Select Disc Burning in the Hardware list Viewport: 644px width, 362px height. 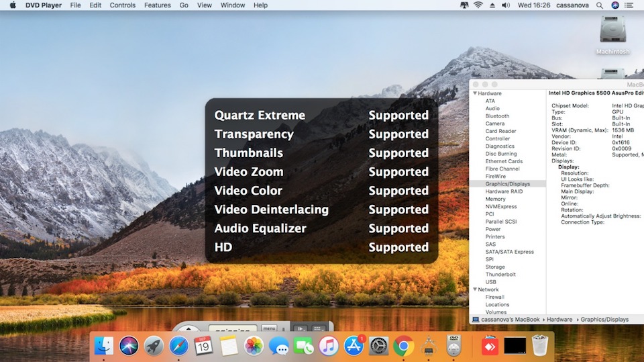coord(501,154)
